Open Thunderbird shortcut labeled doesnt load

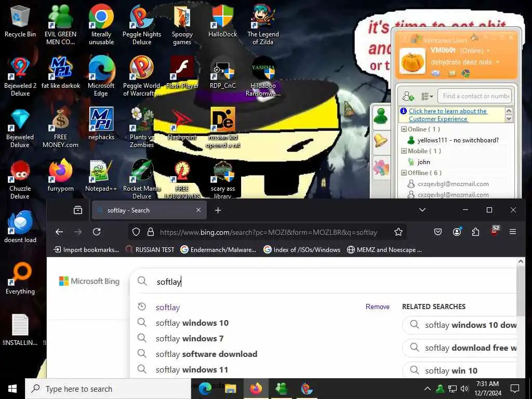(20, 227)
